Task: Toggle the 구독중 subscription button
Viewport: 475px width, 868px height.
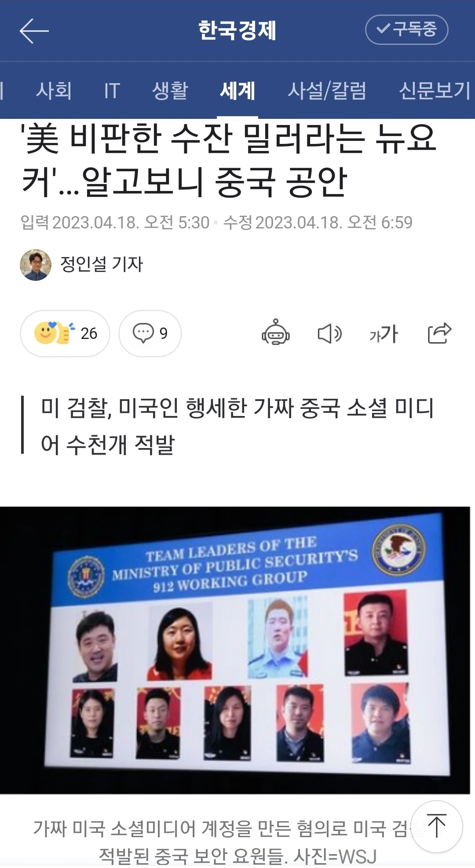Action: click(x=406, y=29)
